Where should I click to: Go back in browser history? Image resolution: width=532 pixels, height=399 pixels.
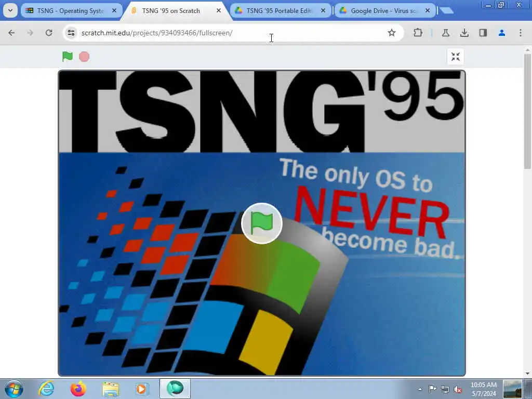coord(11,33)
